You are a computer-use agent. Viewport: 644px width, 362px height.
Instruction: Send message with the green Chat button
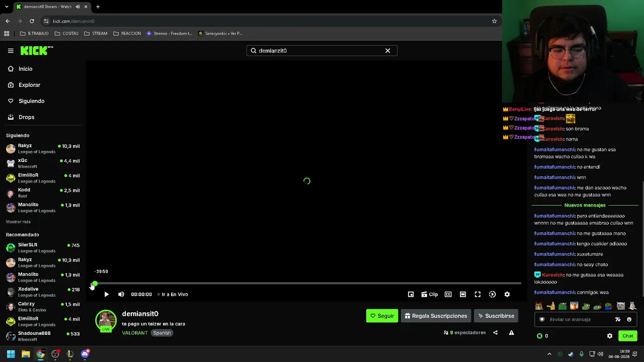pyautogui.click(x=628, y=336)
